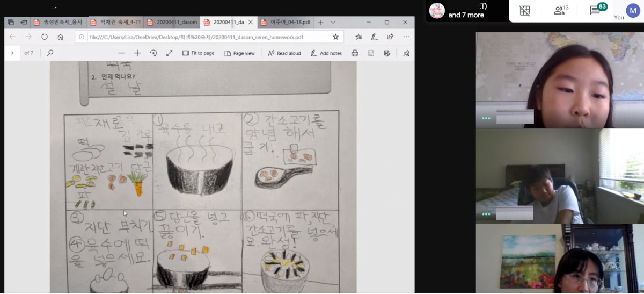644x294 pixels.
Task: Toggle the tiled grid layout icon
Action: [524, 10]
